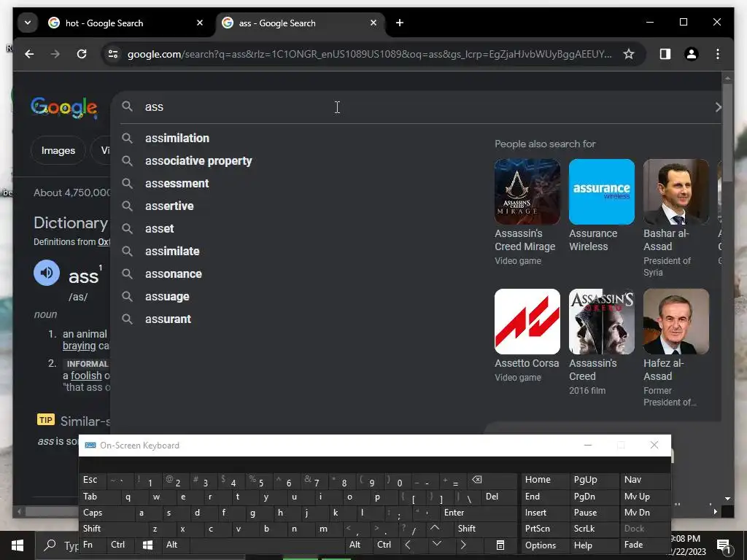Viewport: 747px width, 560px height.
Task: Open Assassin's Creed 2016 film thumbnail
Action: pyautogui.click(x=602, y=322)
